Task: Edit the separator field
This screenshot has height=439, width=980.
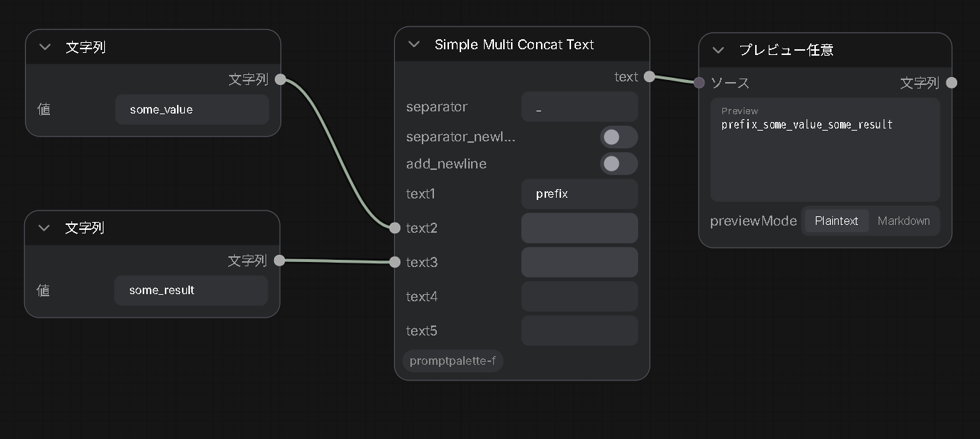Action: coord(580,107)
